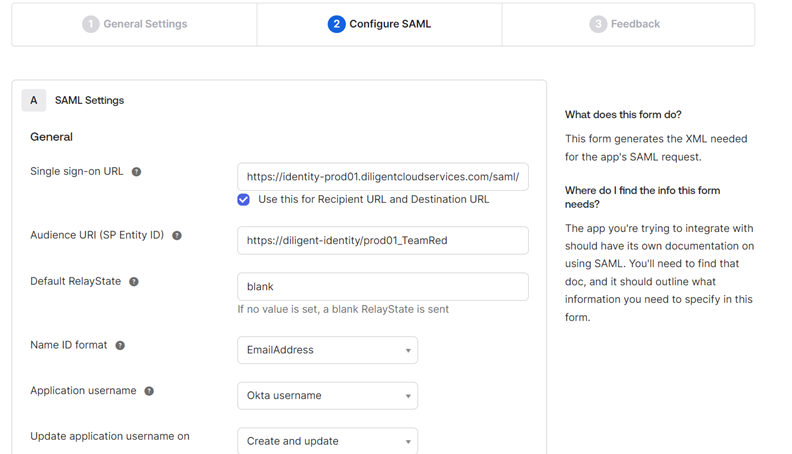The width and height of the screenshot is (792, 454).
Task: Click step 2 circle icon for Configure SAML
Action: tap(336, 24)
